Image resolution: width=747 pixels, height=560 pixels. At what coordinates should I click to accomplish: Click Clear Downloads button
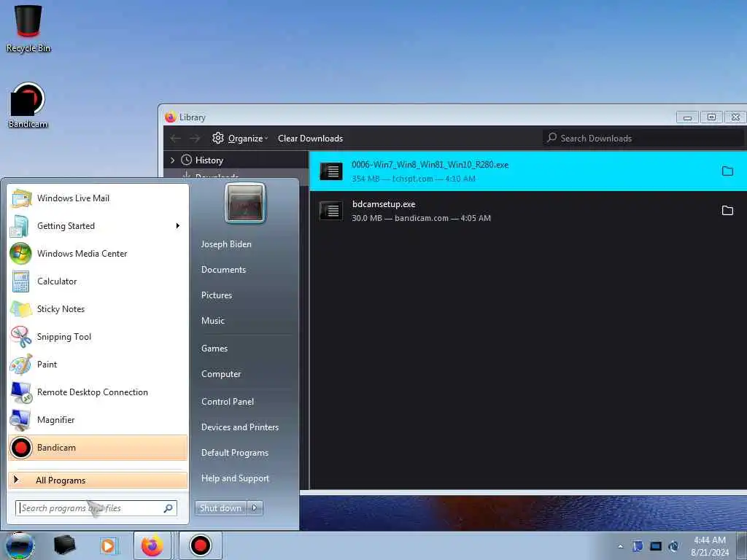[310, 139]
